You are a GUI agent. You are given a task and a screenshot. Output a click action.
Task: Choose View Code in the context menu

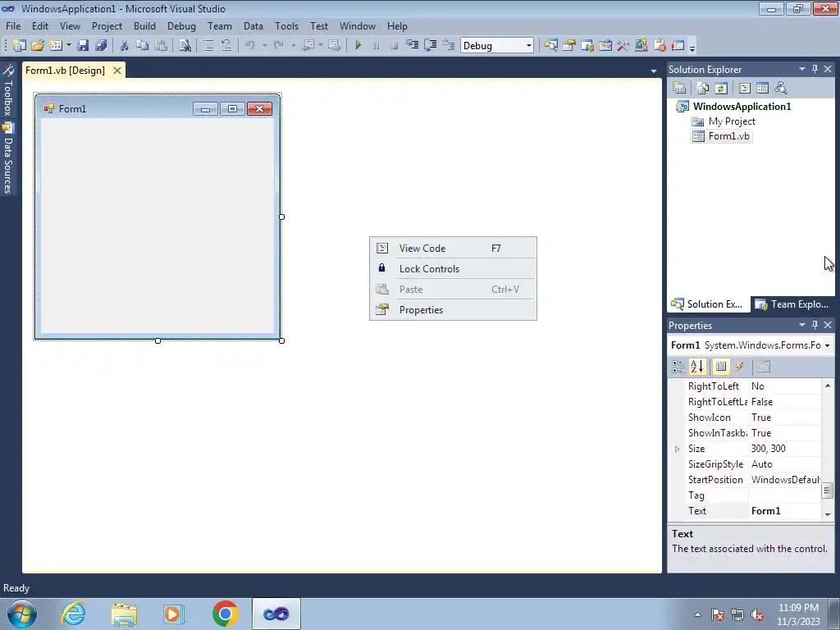(453, 248)
